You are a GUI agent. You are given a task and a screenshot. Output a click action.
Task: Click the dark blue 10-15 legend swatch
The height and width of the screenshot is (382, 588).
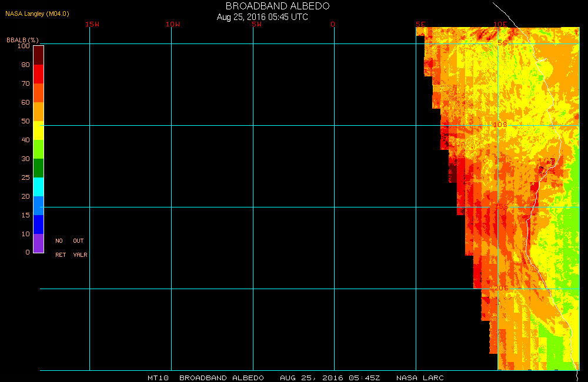pos(39,224)
